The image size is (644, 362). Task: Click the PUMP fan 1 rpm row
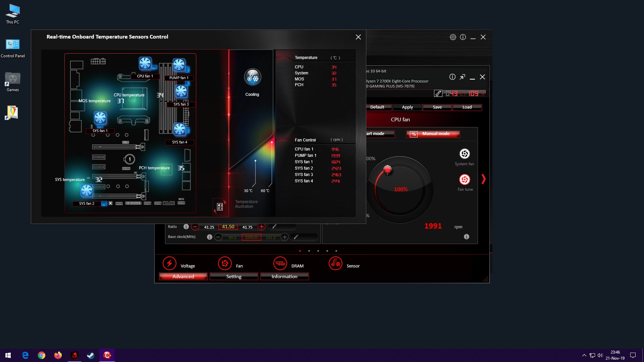tap(317, 156)
